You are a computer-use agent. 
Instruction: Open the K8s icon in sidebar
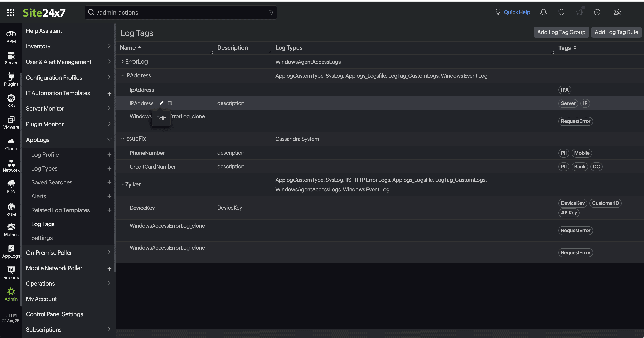pyautogui.click(x=11, y=101)
